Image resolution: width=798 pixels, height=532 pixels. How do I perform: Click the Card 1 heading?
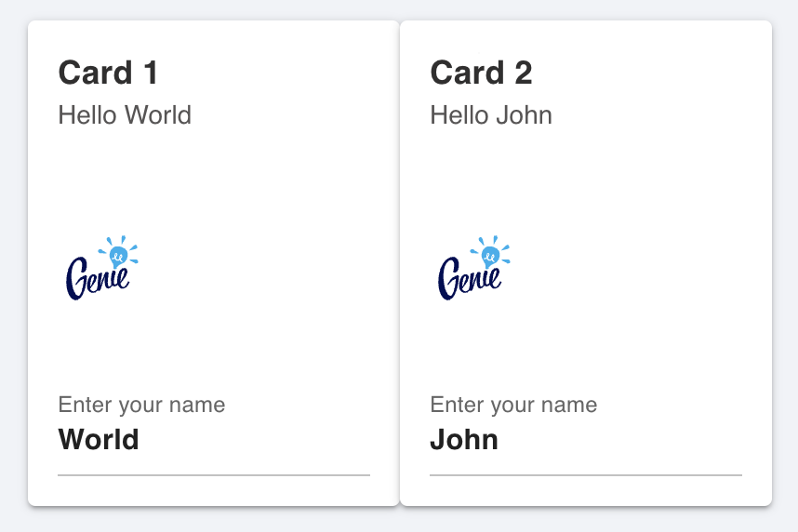[108, 73]
